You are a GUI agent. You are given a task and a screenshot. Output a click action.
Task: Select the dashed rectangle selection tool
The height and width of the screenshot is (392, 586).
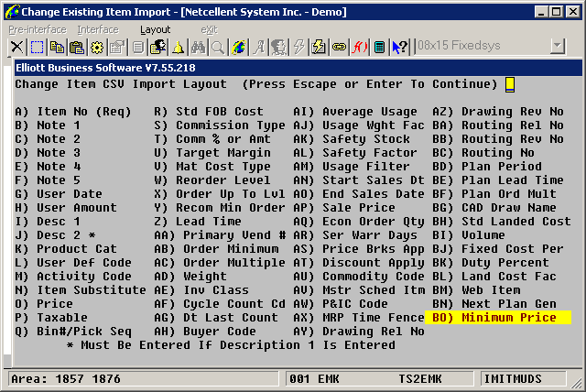[x=37, y=47]
